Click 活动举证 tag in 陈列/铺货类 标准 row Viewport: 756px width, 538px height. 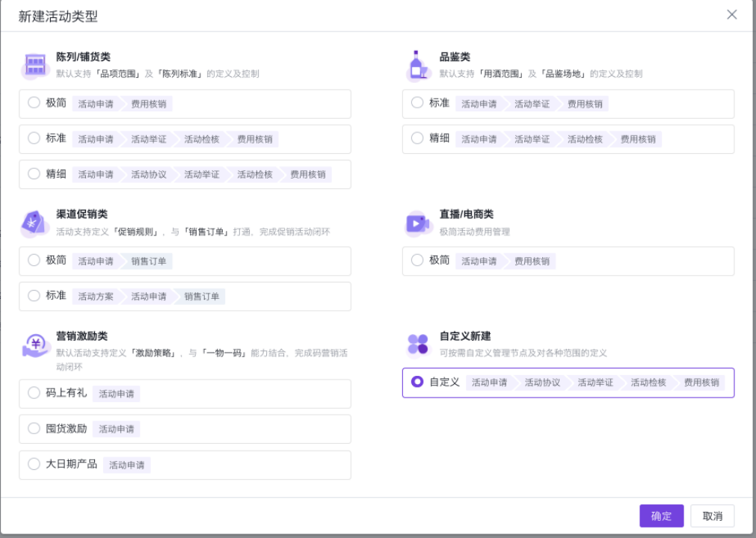(149, 139)
